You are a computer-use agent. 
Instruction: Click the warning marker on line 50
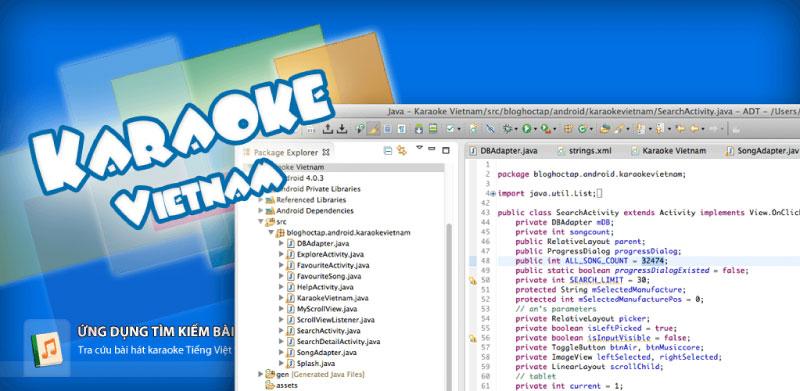coord(472,280)
